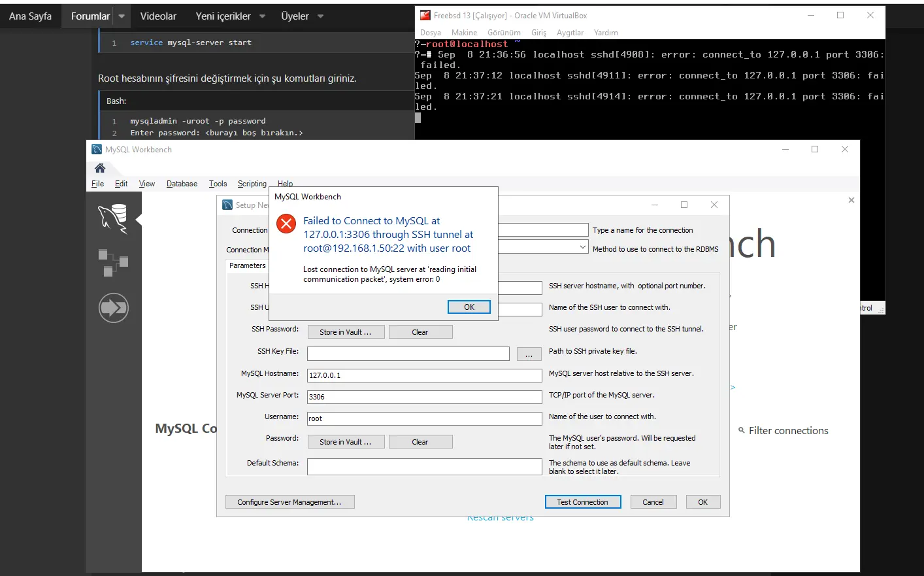
Task: Go to Ana Sayfa in forum navigation
Action: point(30,16)
